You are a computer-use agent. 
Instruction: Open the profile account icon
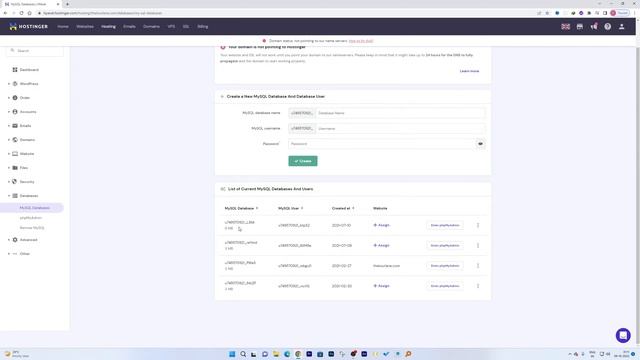pos(622,27)
